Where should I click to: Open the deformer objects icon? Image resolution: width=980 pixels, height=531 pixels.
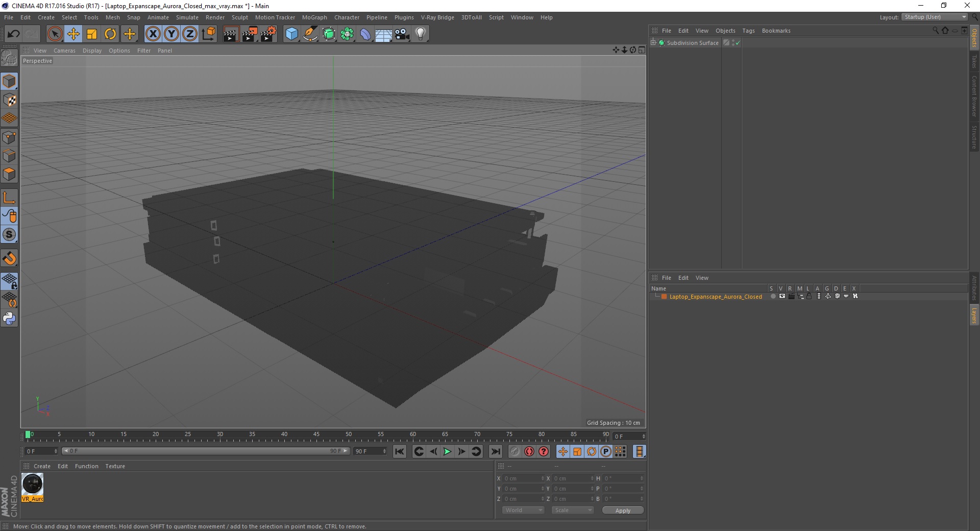[365, 34]
